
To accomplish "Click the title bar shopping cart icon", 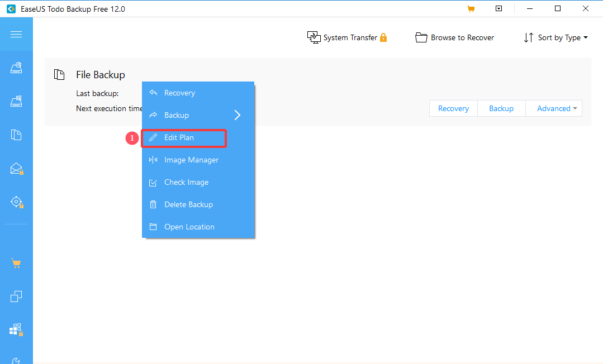I will 471,9.
